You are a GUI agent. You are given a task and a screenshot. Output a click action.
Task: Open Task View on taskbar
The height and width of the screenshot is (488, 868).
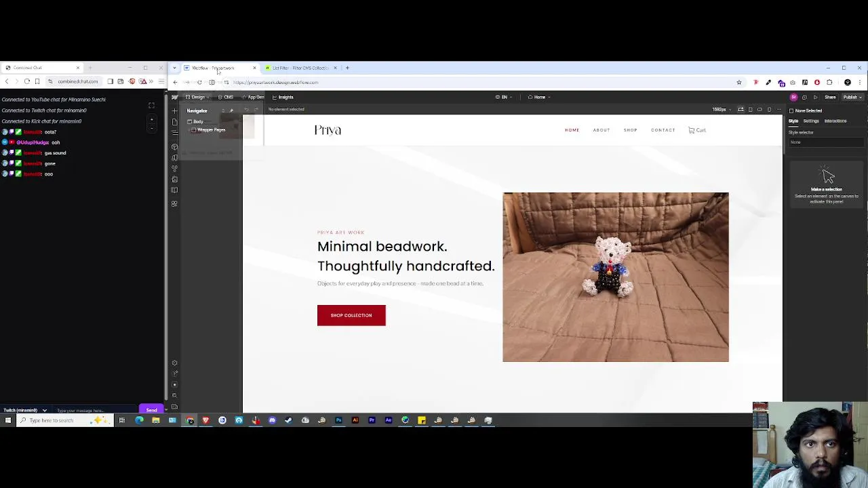(x=122, y=420)
